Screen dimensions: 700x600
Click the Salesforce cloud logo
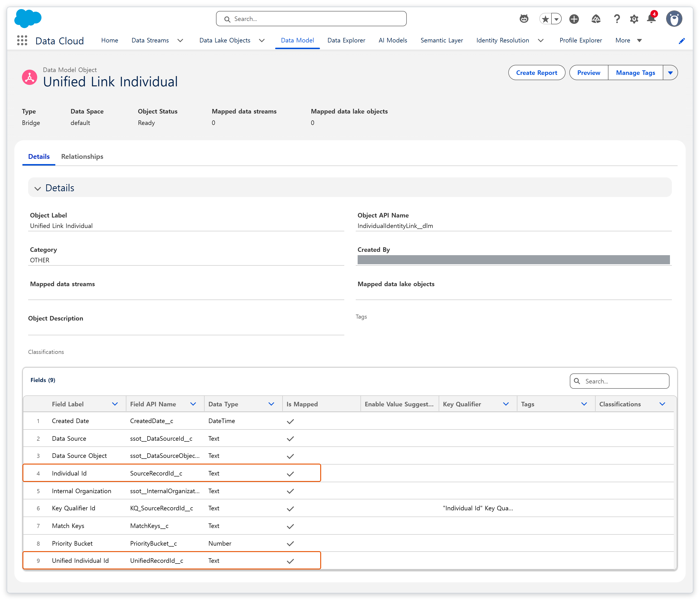click(28, 19)
